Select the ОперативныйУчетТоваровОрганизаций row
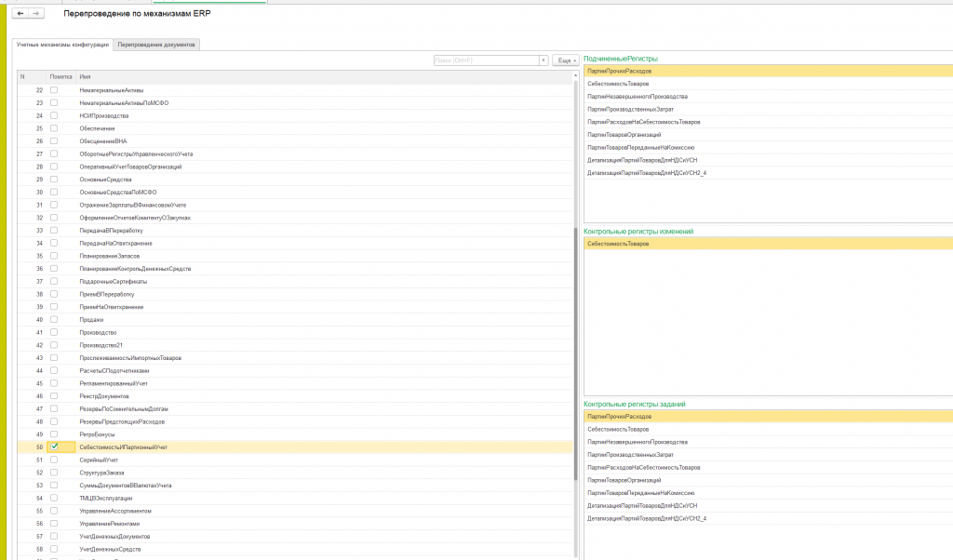Screen dimensions: 953x560 click(x=295, y=167)
